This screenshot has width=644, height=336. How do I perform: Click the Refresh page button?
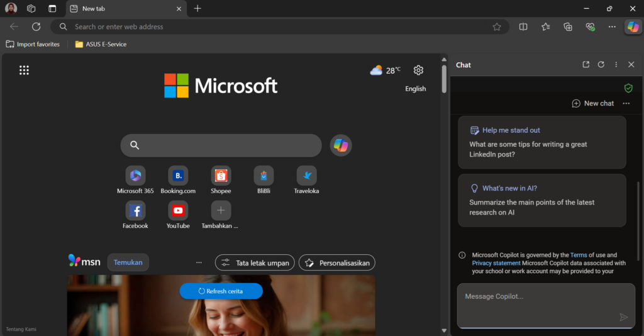36,26
